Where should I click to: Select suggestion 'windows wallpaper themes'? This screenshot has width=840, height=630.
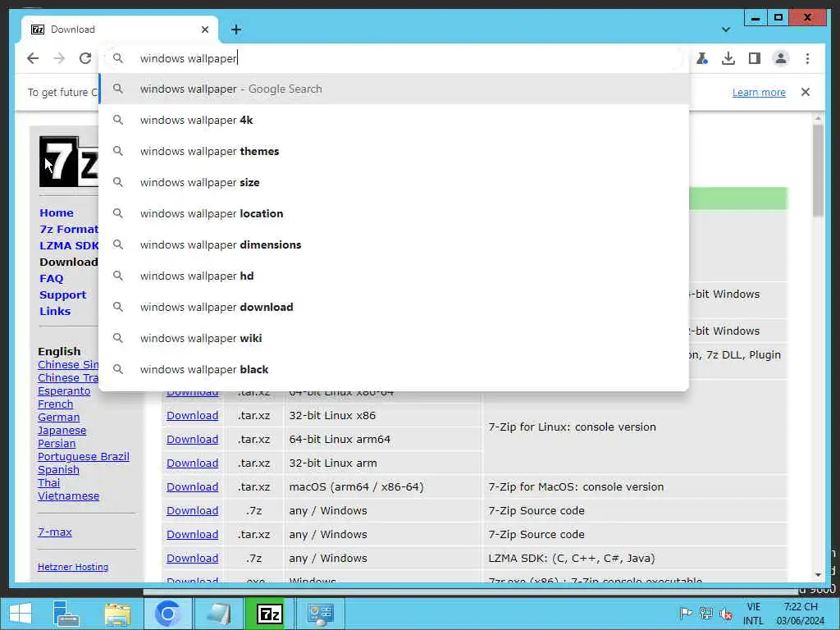[394, 151]
